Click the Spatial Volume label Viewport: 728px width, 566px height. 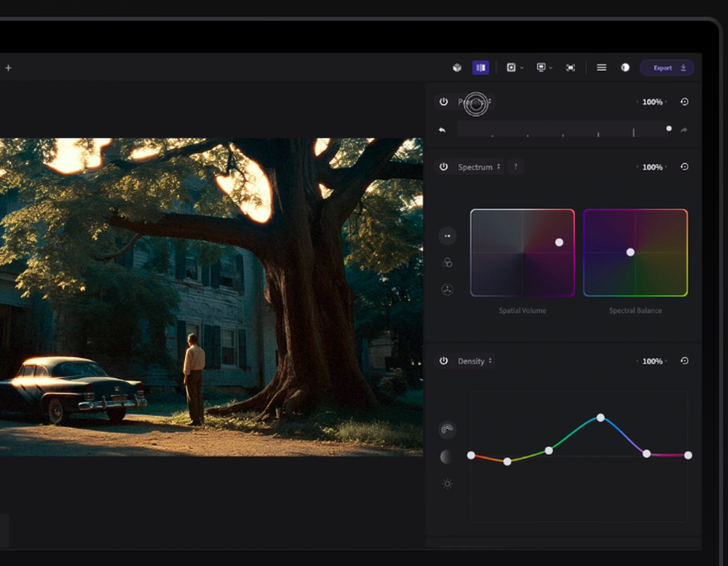click(x=522, y=310)
